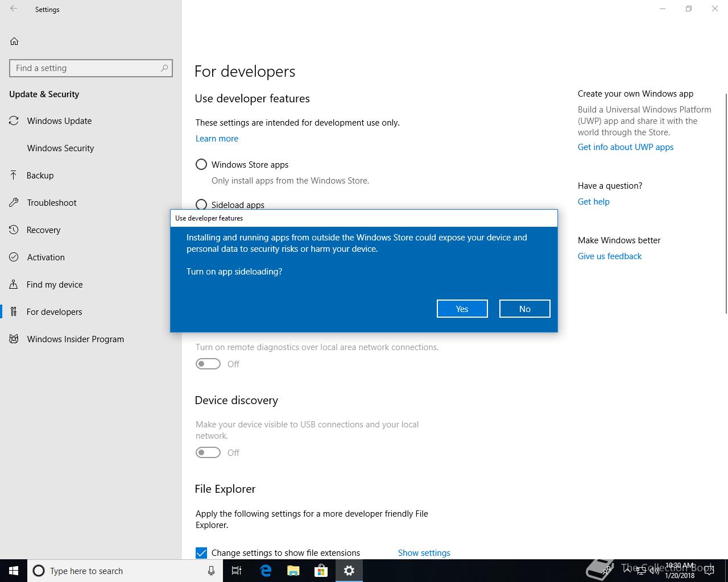Click the Give us feedback link
Viewport: 728px width, 582px height.
(x=610, y=256)
